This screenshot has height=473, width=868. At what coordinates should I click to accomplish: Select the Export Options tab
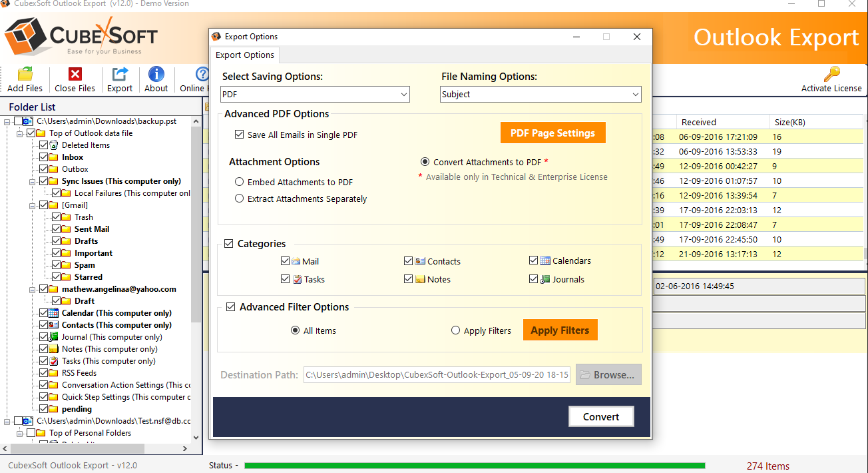(245, 55)
